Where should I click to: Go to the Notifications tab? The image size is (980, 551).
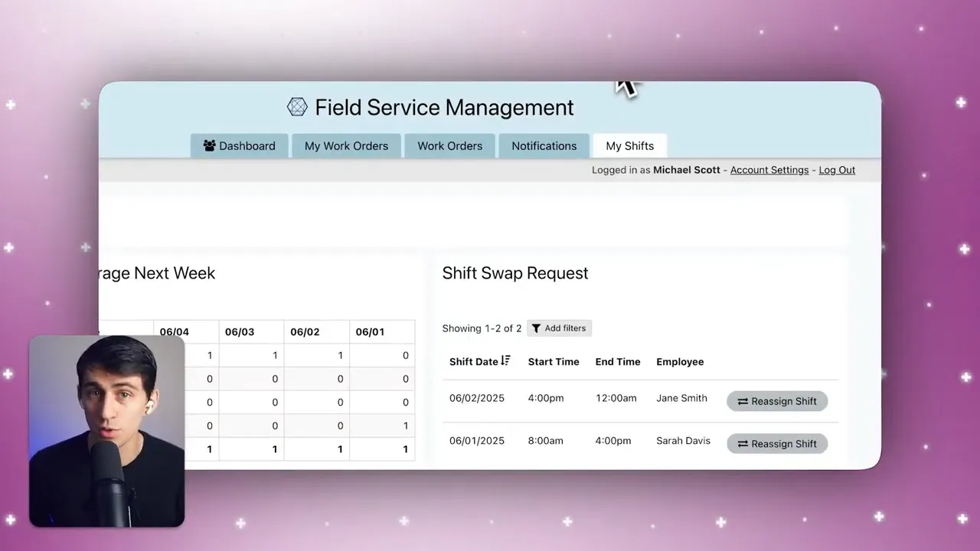(544, 145)
